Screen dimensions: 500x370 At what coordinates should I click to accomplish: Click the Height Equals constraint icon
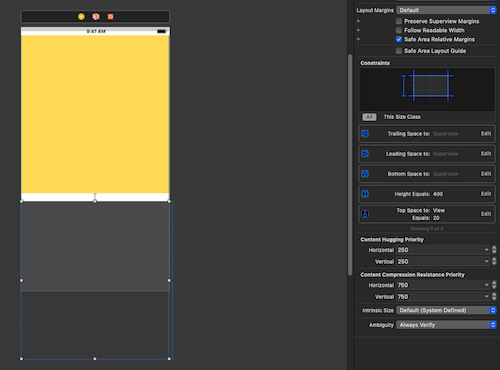[365, 194]
